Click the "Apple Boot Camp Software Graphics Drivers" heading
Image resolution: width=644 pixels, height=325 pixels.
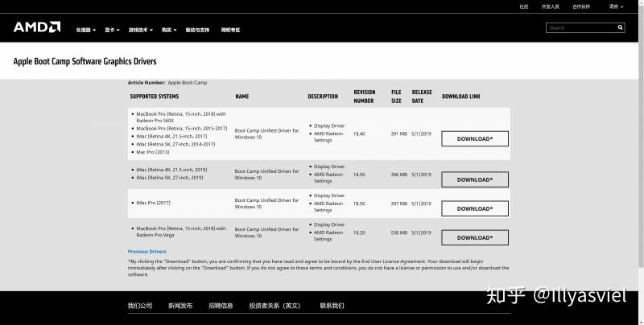pyautogui.click(x=85, y=61)
